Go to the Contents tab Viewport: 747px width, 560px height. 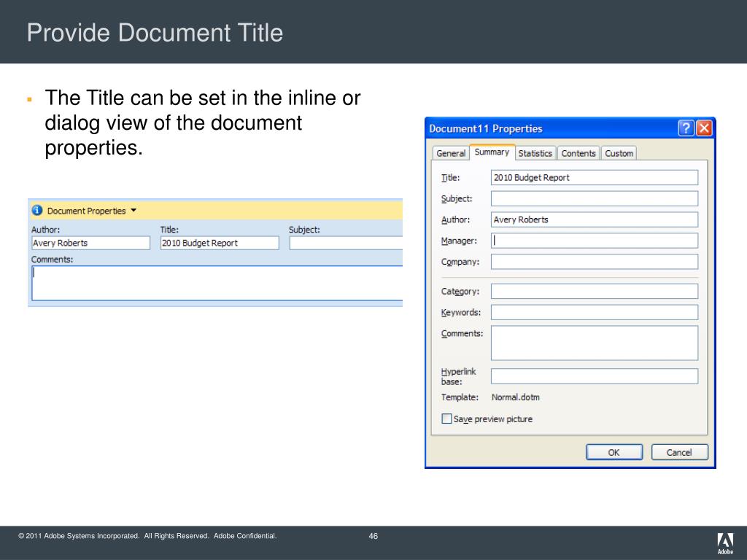578,153
